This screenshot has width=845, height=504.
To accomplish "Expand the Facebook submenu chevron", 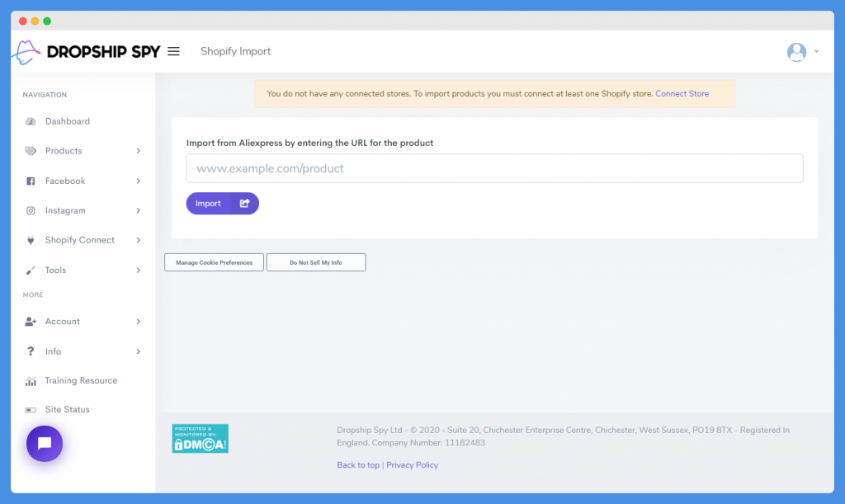I will (x=139, y=181).
